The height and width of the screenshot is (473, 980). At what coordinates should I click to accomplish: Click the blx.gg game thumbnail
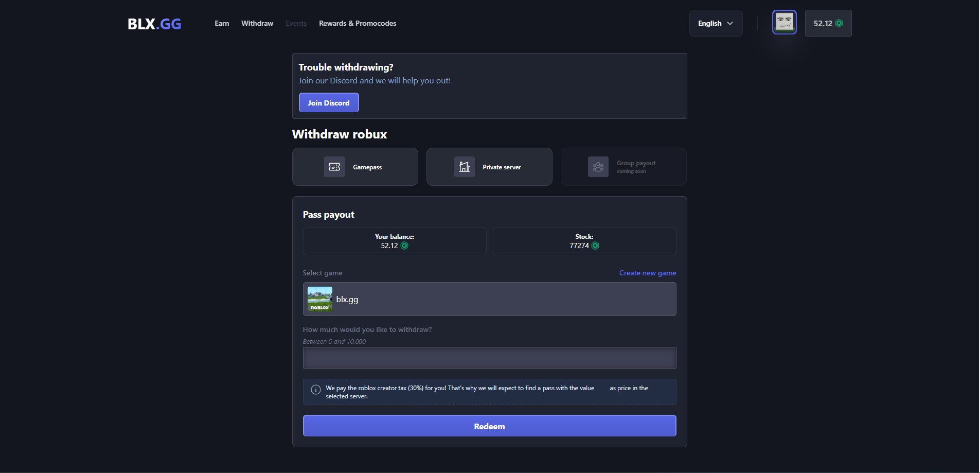[320, 299]
